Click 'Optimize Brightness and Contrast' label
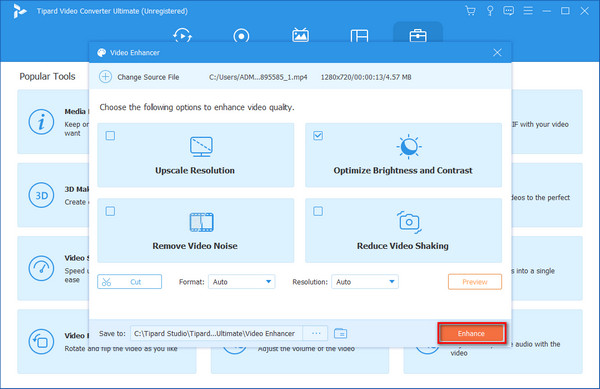The width and height of the screenshot is (600, 389). tap(403, 171)
